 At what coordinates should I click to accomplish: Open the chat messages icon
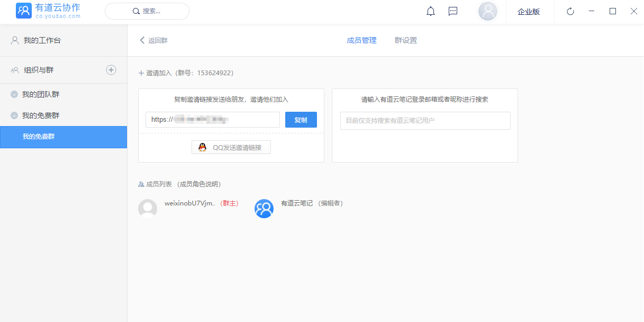[x=453, y=11]
